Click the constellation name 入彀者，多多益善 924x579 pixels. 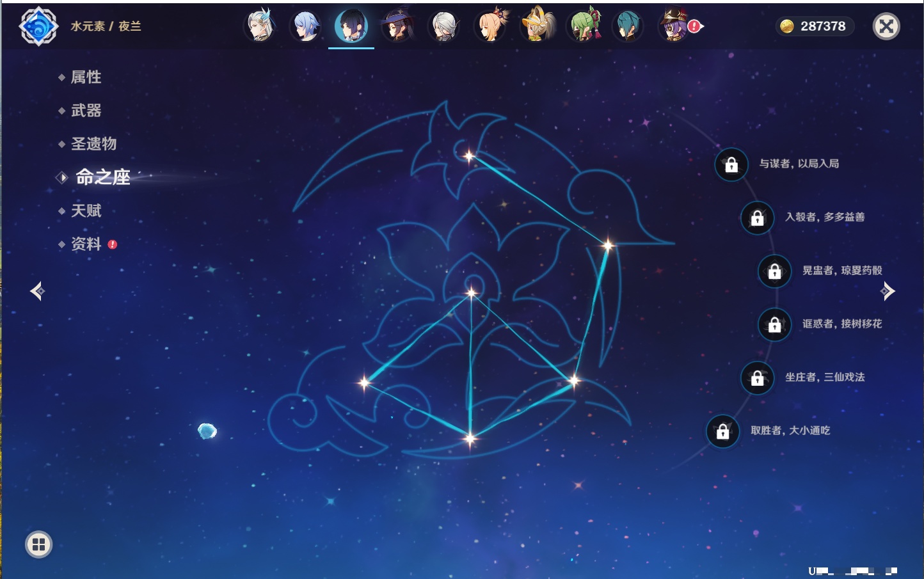[825, 217]
